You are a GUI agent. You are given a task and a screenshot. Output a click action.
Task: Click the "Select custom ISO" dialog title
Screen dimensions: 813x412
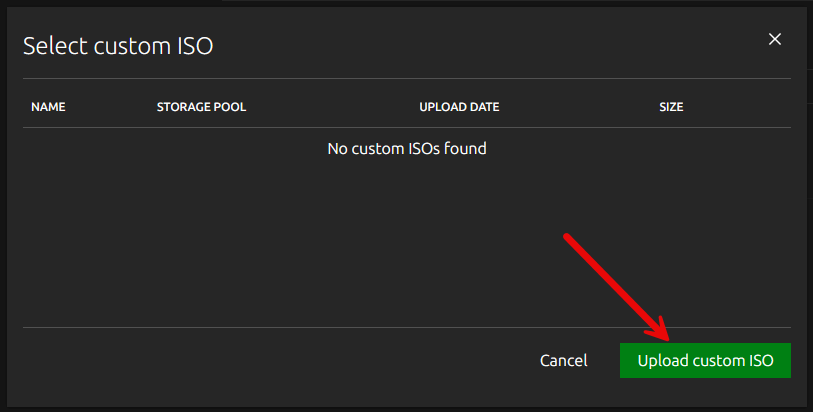[x=118, y=45]
